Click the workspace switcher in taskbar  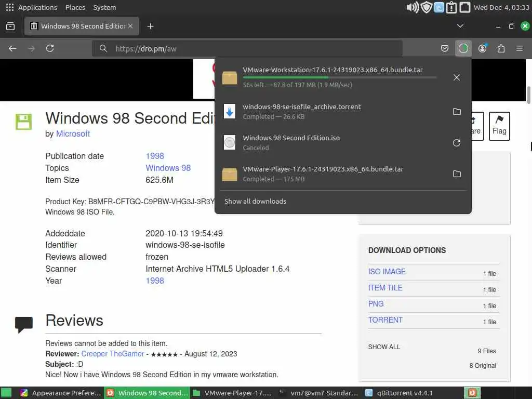tap(472, 393)
